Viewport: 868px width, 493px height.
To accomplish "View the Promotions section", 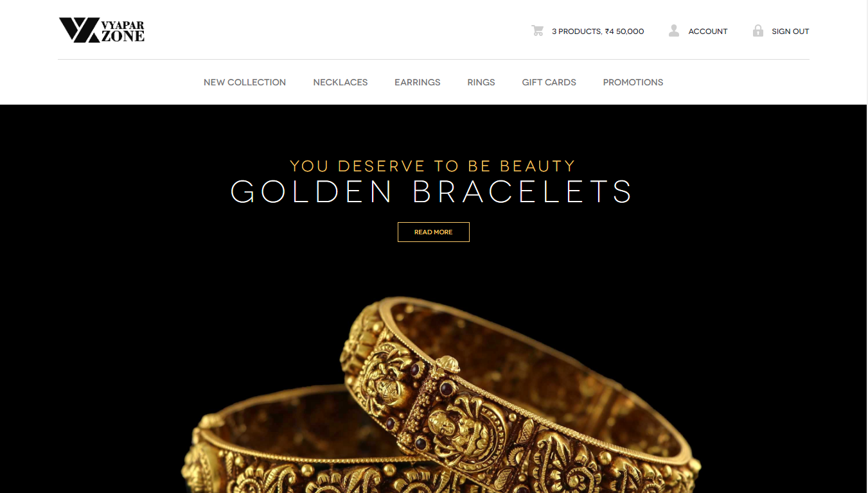I will (x=633, y=82).
